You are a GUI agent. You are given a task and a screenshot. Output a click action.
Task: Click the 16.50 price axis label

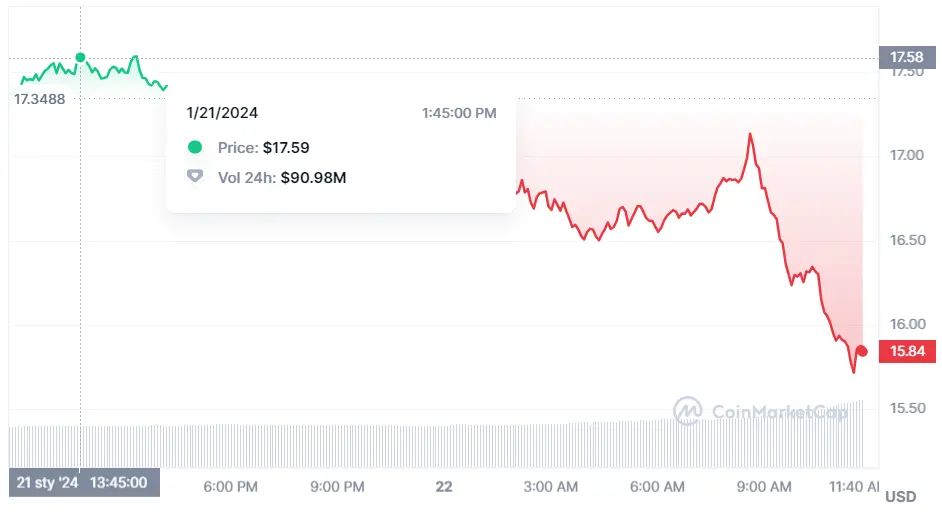pyautogui.click(x=908, y=240)
